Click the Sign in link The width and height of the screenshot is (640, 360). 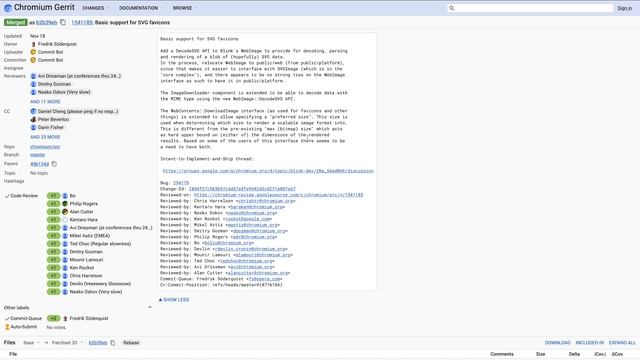coord(624,8)
